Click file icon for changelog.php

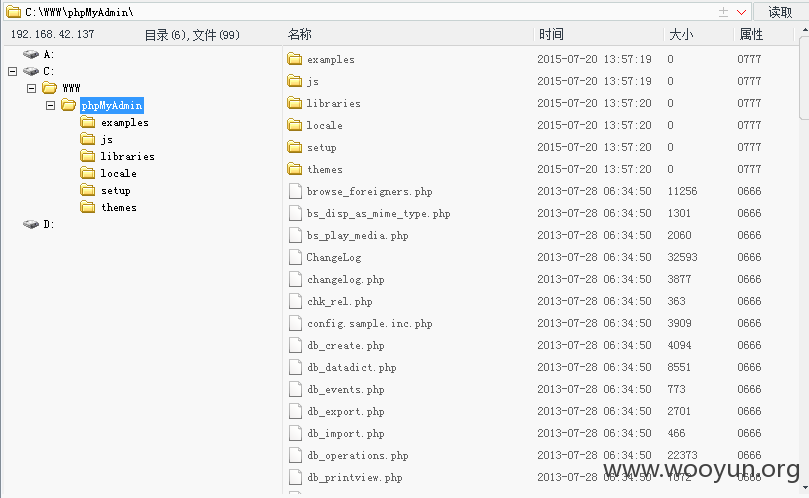click(295, 279)
